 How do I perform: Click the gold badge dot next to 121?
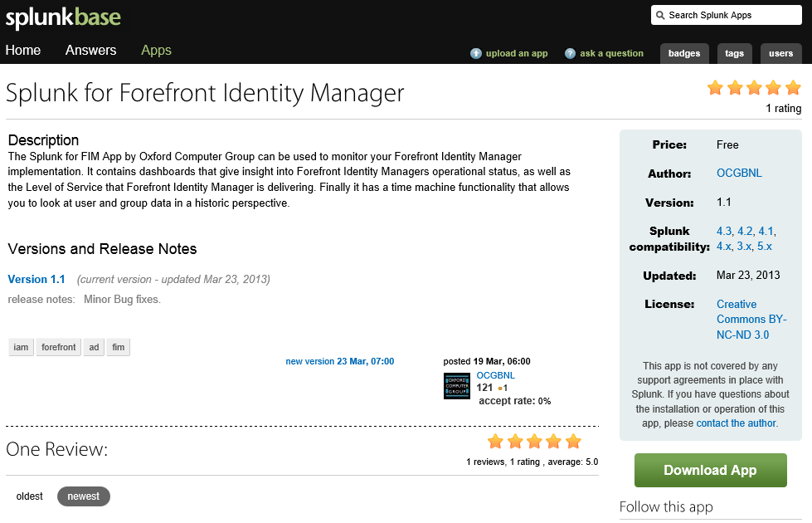click(500, 389)
